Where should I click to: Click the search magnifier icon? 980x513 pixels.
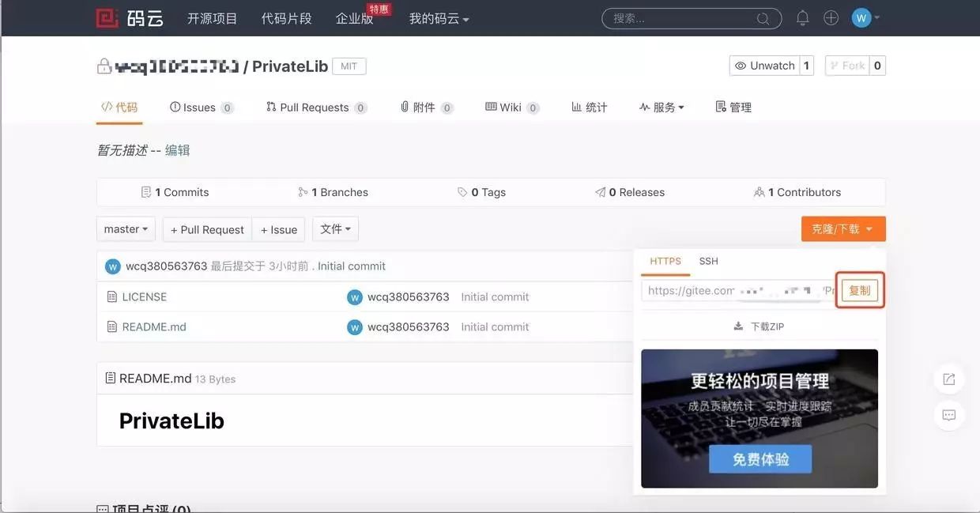763,18
